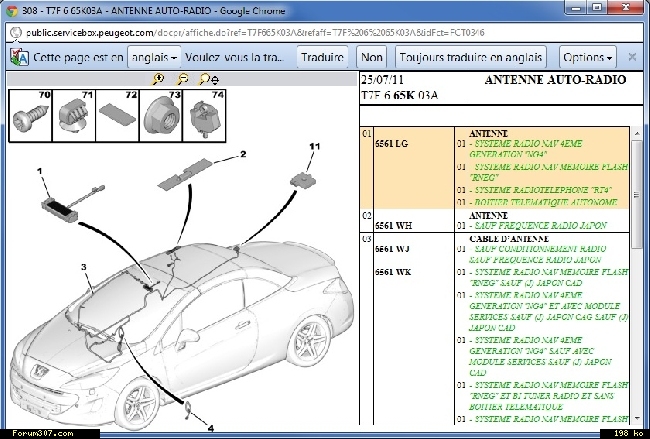Click 'CABLE D'ANTENNE' heading text
Viewport: 650px width, 439px height.
tap(509, 239)
